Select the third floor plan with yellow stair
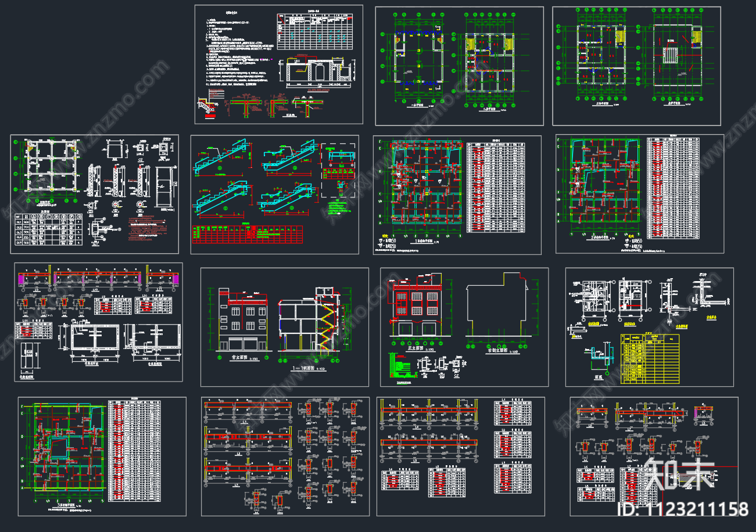Viewport: 756px width, 532px height. 594,56
